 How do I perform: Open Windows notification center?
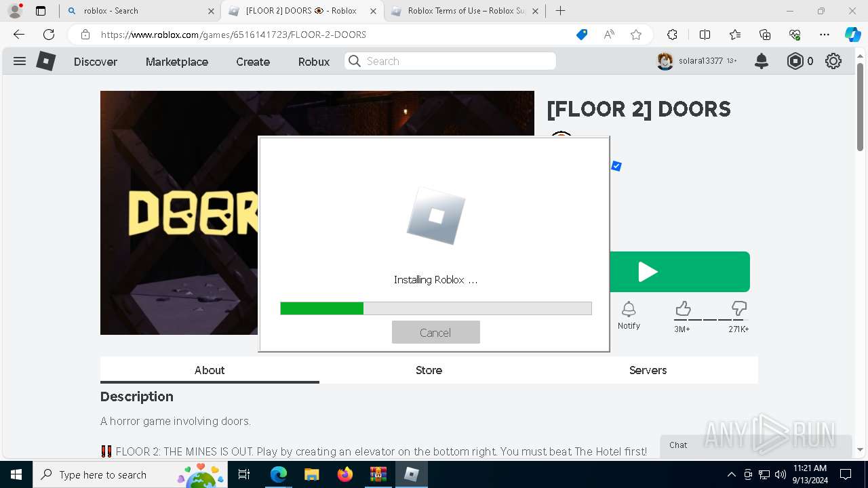[x=846, y=474]
